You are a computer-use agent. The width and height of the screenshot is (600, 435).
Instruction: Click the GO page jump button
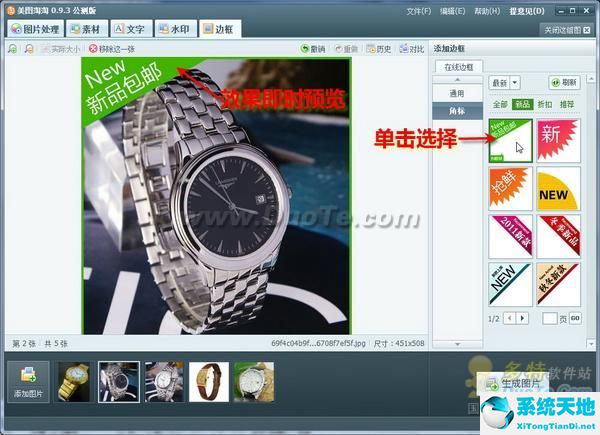[575, 318]
